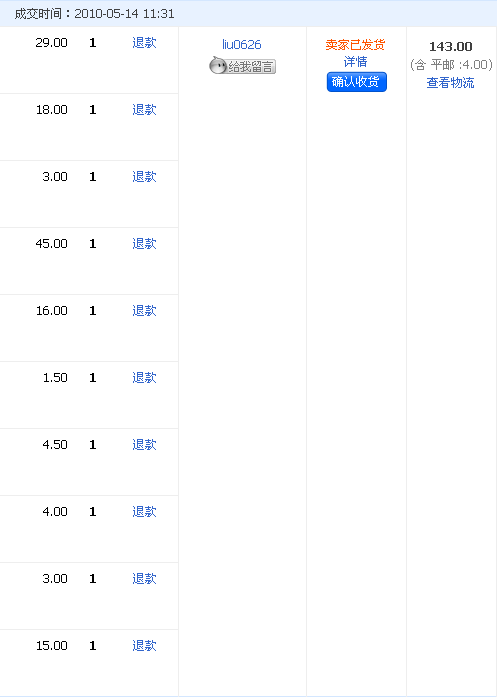Open the 详情 order details link

[356, 62]
